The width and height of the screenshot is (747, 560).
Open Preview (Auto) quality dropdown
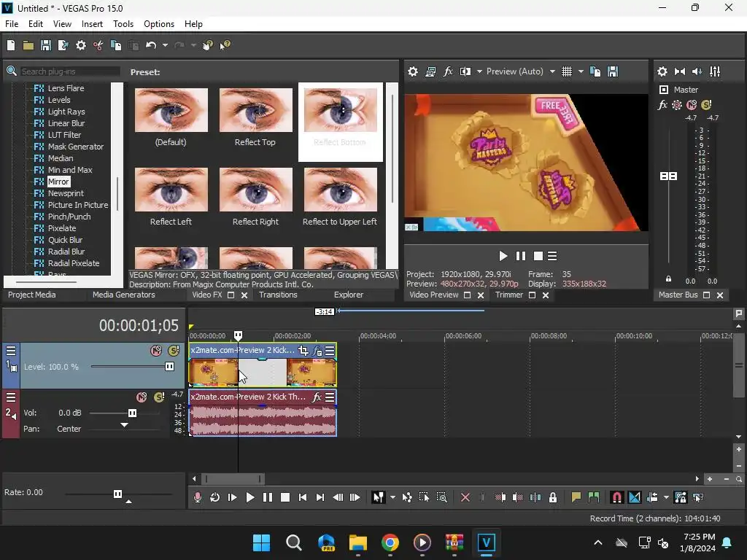pos(552,71)
